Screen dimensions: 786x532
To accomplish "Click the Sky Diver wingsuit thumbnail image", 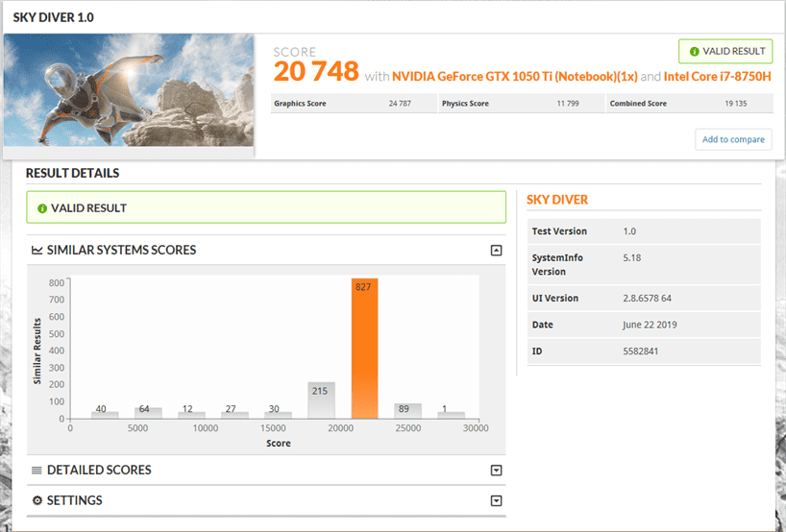I will 129,90.
